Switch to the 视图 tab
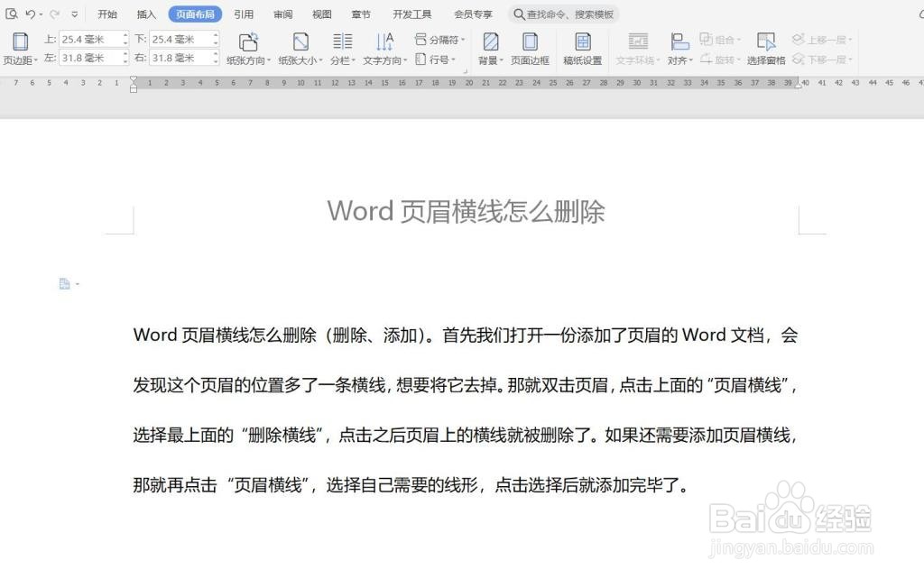Image resolution: width=924 pixels, height=579 pixels. tap(322, 14)
